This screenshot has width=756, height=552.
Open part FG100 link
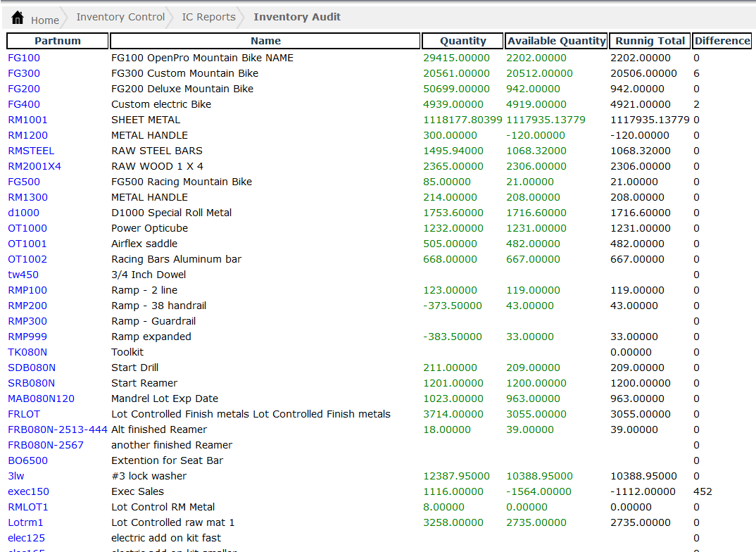24,58
